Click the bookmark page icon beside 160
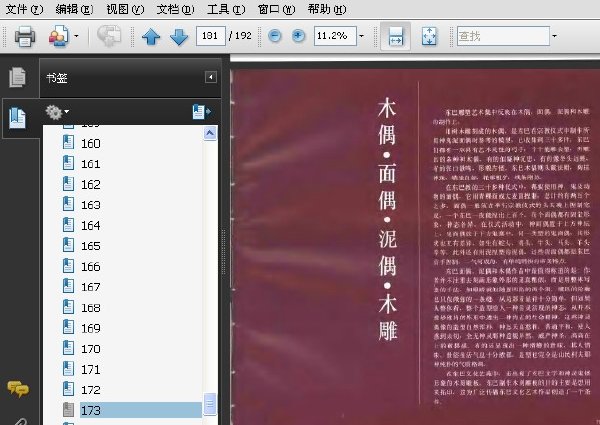This screenshot has height=425, width=600. click(x=68, y=142)
